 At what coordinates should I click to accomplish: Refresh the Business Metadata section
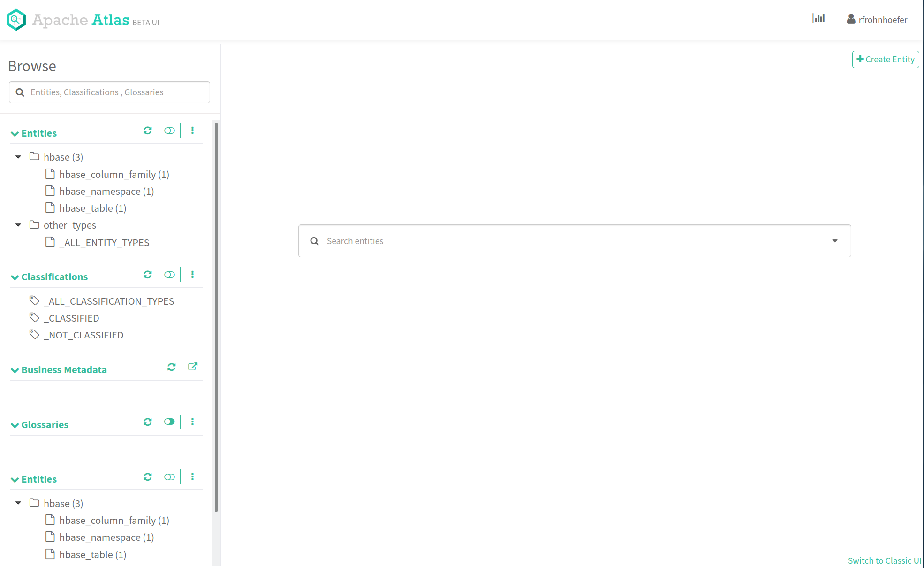click(x=171, y=367)
